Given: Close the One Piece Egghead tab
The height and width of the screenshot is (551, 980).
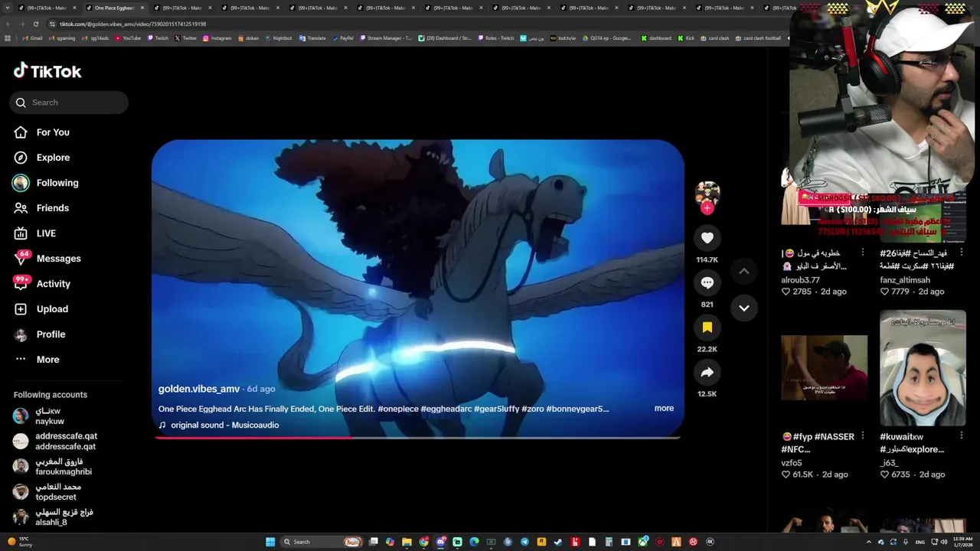Looking at the screenshot, I should (142, 8).
